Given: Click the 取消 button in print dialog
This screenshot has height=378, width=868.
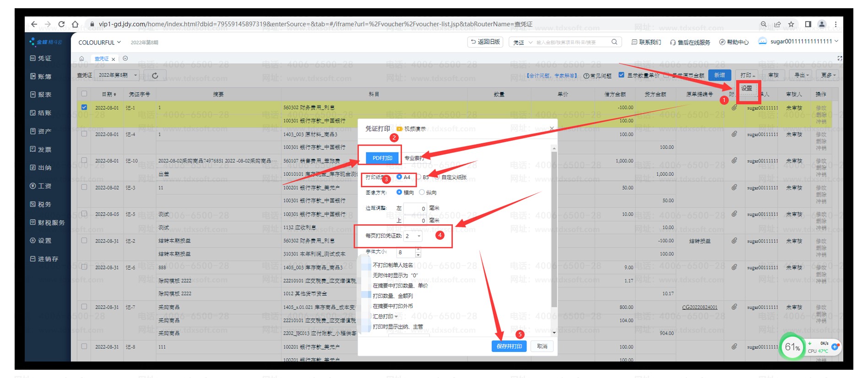Looking at the screenshot, I should 542,346.
